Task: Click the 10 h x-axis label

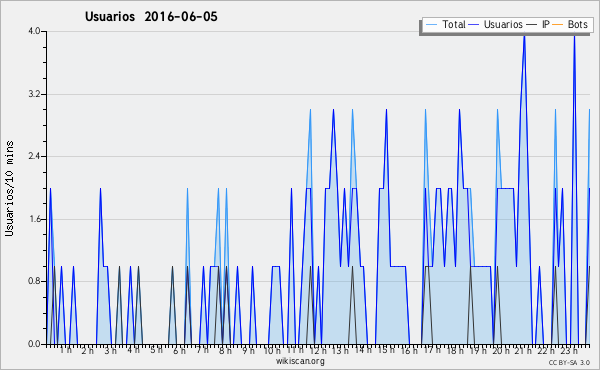Action: (272, 350)
